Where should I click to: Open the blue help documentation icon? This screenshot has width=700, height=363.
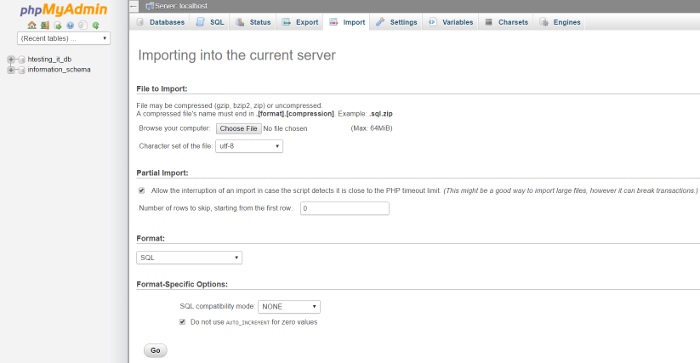[x=70, y=25]
